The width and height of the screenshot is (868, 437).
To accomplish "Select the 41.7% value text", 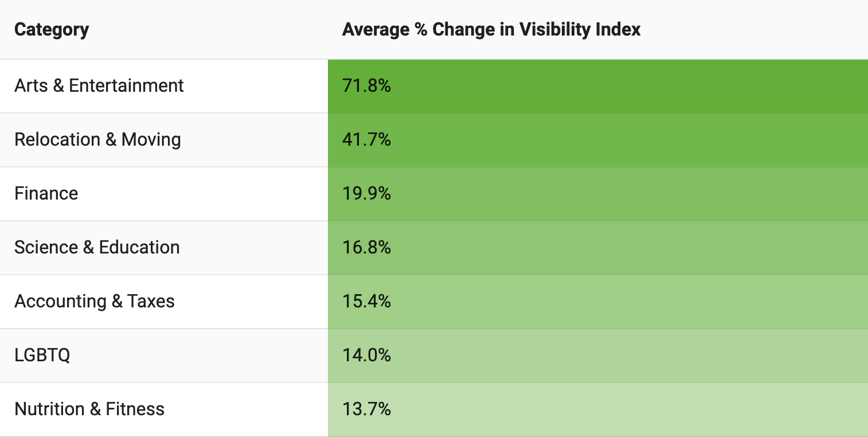I will point(366,140).
